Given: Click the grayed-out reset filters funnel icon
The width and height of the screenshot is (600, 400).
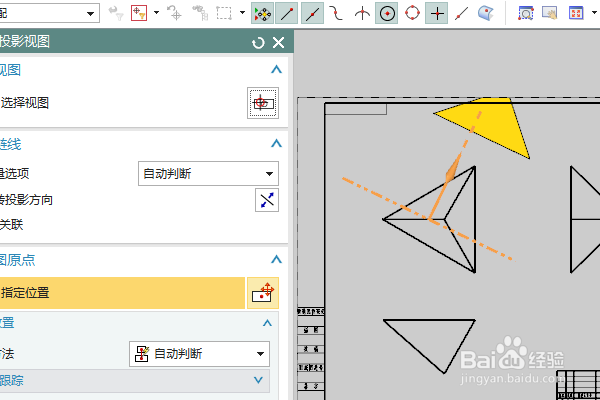Looking at the screenshot, I should (116, 13).
